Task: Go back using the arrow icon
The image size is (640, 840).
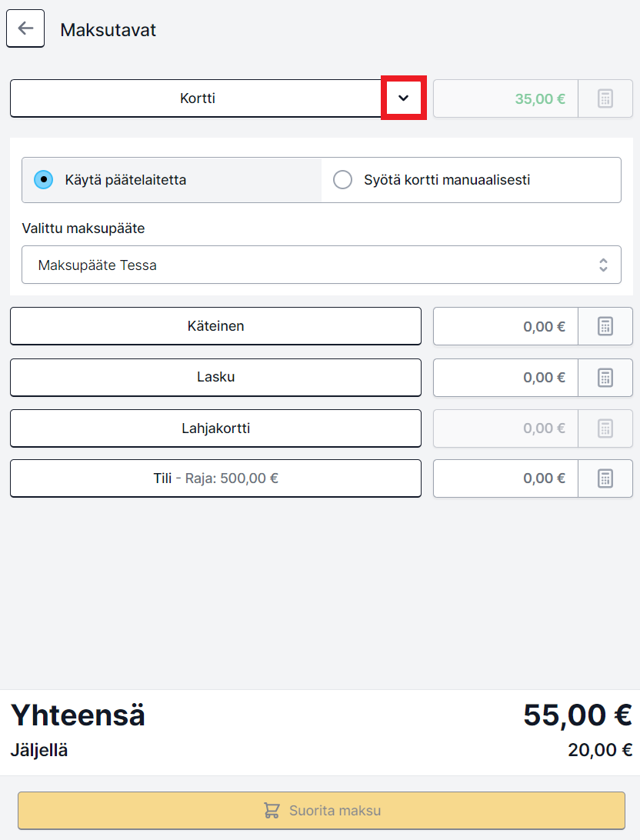Action: pyautogui.click(x=25, y=28)
